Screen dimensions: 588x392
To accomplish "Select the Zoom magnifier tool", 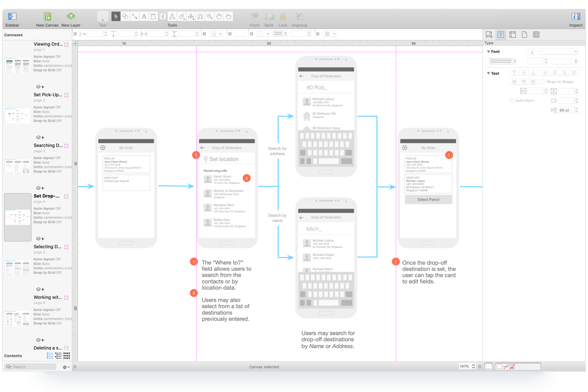I will 209,17.
